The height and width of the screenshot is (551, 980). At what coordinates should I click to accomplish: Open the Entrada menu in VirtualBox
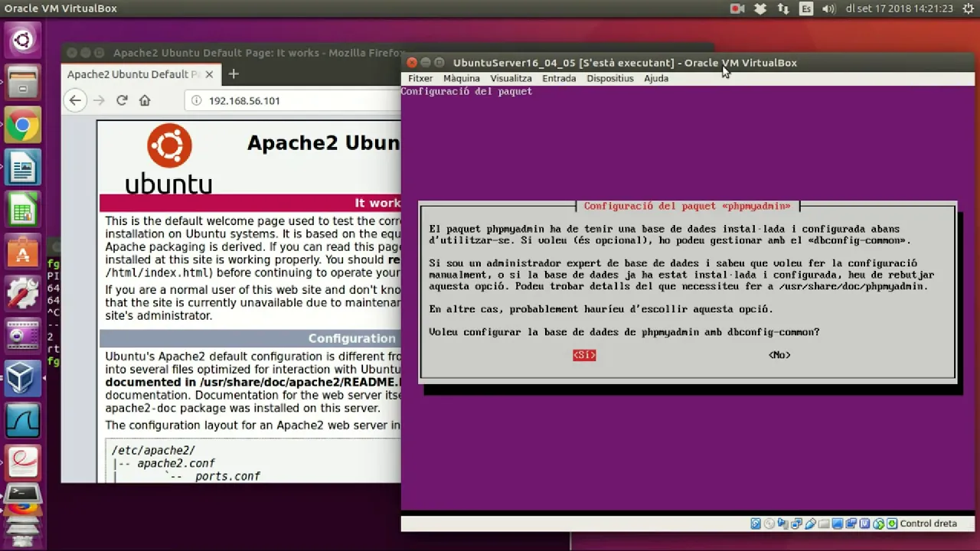coord(559,78)
